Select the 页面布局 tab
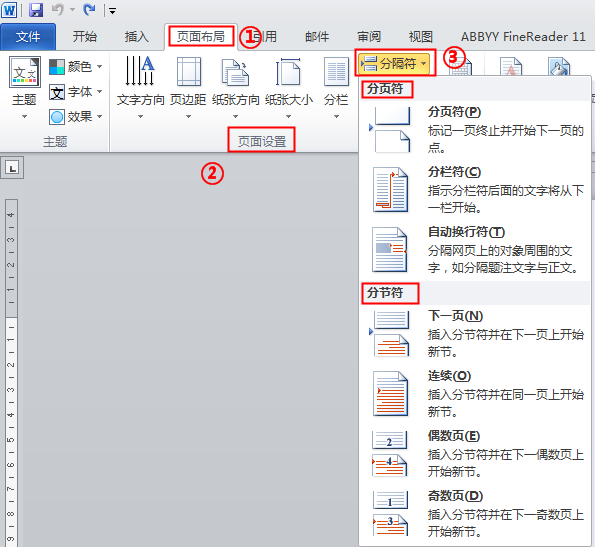595x547 pixels. coord(201,36)
